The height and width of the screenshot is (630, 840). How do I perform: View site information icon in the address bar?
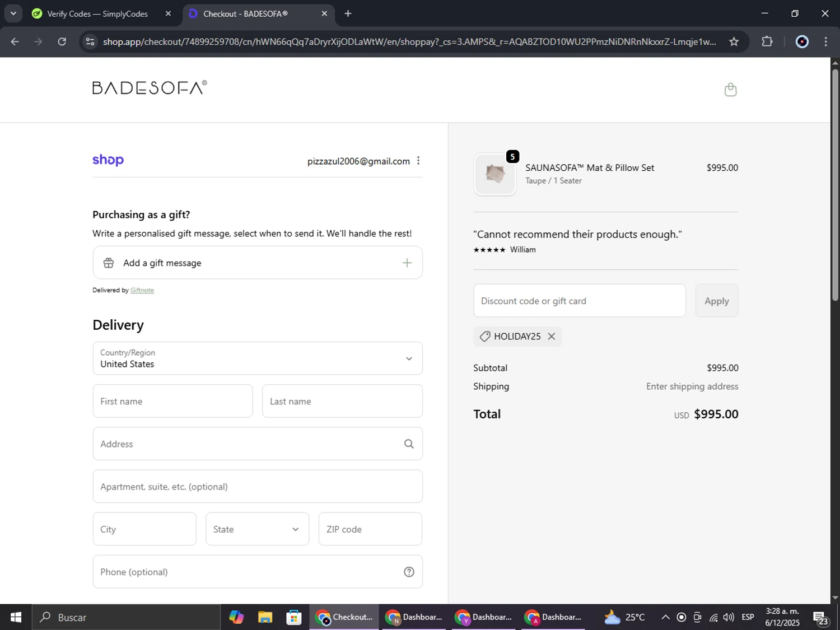pos(91,41)
